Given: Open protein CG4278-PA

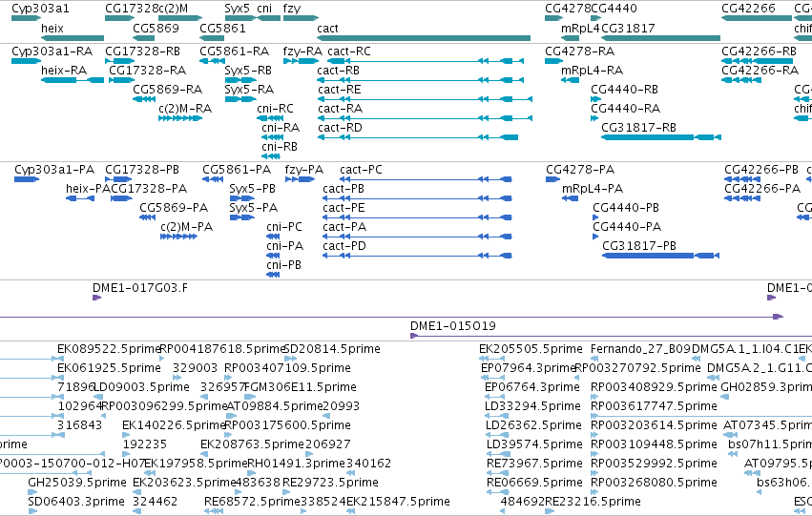Looking at the screenshot, I should (x=580, y=170).
